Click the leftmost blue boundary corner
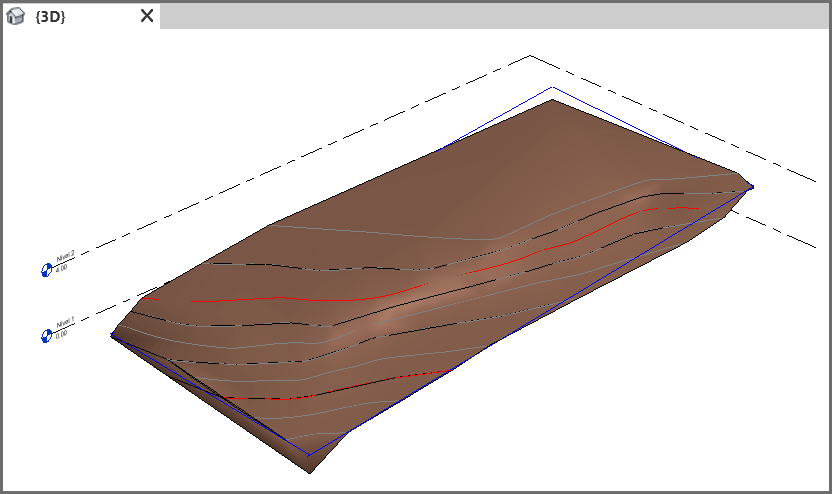The image size is (832, 494). 111,335
